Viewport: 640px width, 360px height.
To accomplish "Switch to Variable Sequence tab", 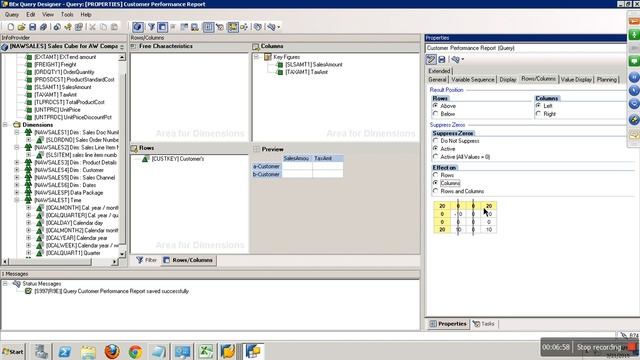I will click(x=473, y=80).
